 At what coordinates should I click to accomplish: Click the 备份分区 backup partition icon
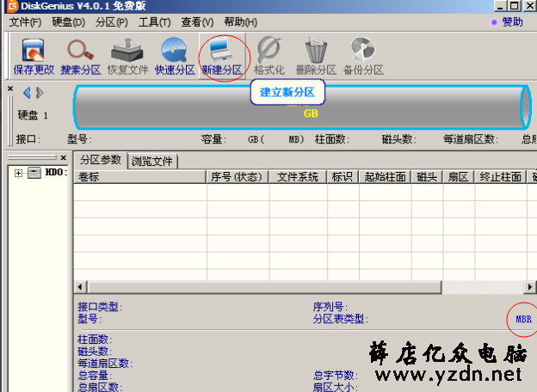[363, 57]
